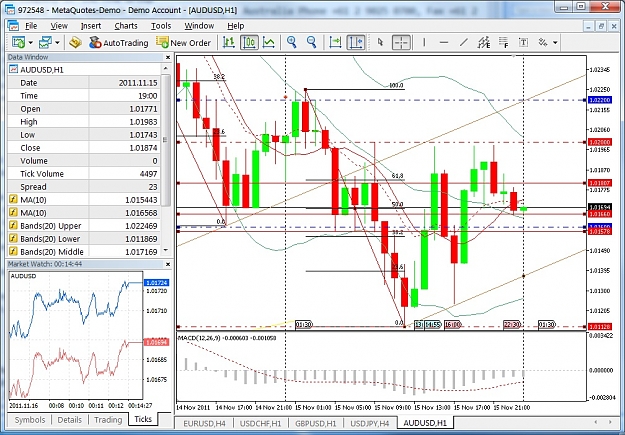Switch to the Details tab
Viewport: 625px width, 435px height.
[x=69, y=420]
